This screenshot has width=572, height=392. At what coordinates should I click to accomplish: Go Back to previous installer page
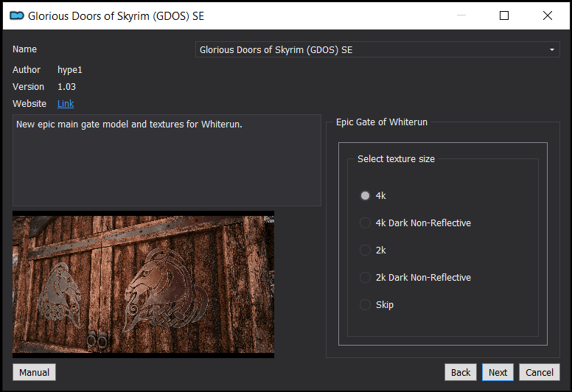pyautogui.click(x=461, y=372)
